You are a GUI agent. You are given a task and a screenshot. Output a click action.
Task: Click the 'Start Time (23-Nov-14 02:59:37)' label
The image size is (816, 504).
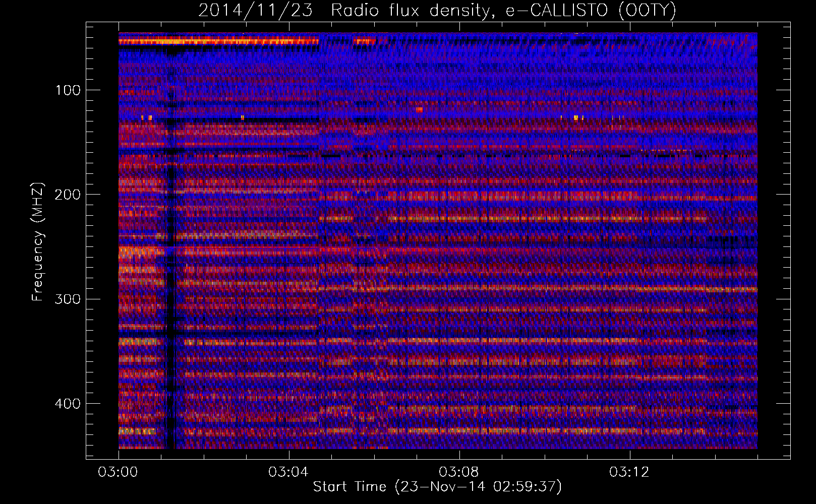(x=437, y=487)
